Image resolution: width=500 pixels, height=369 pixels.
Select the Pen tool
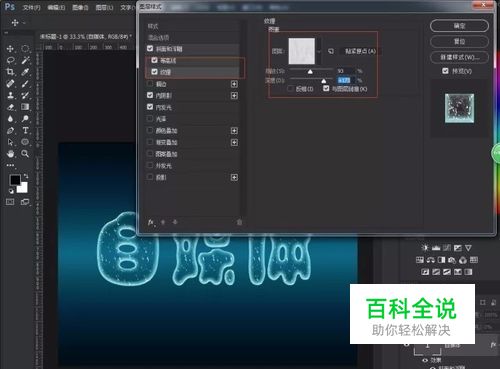(10, 130)
